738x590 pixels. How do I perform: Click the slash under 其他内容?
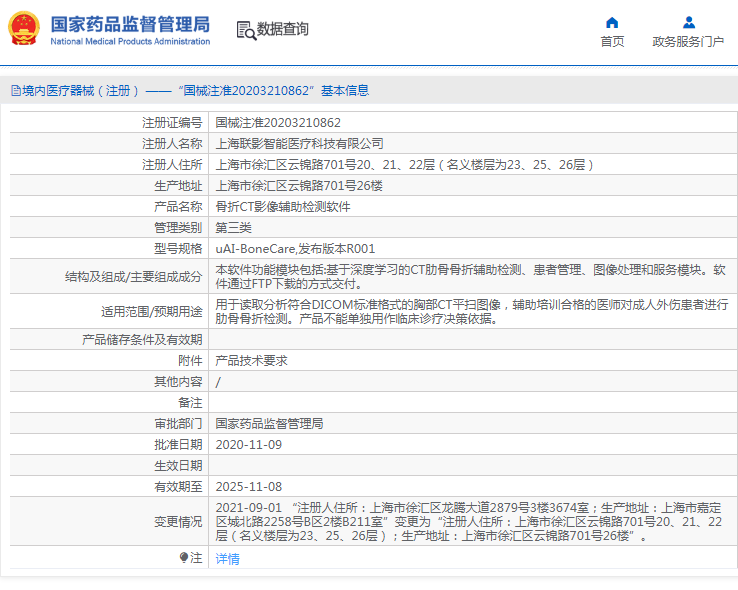click(218, 382)
